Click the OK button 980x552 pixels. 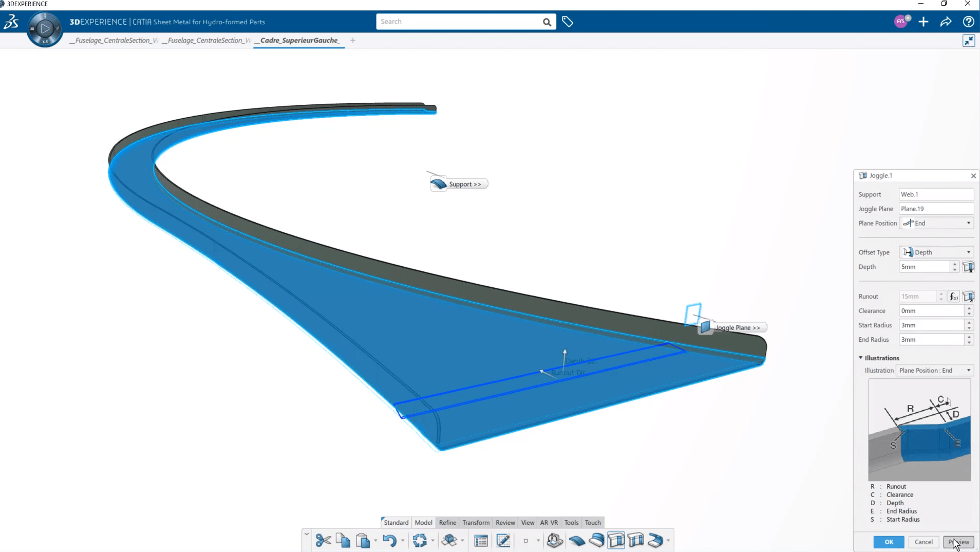tap(889, 542)
